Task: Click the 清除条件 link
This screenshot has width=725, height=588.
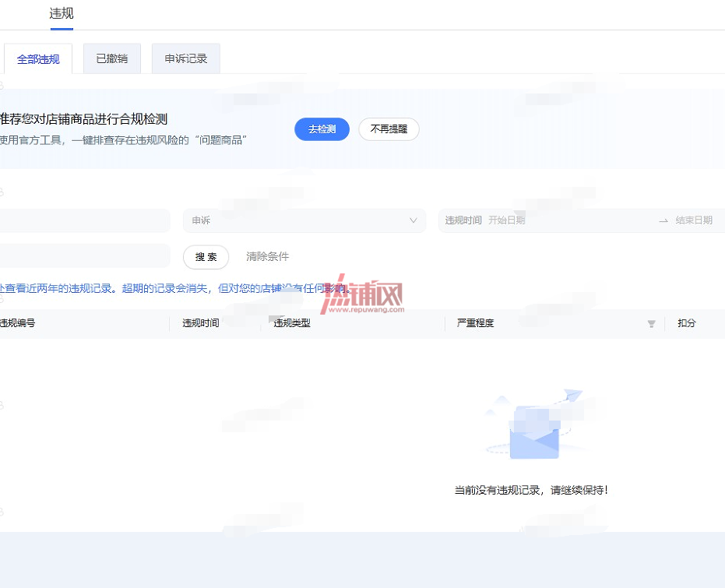Action: 267,256
